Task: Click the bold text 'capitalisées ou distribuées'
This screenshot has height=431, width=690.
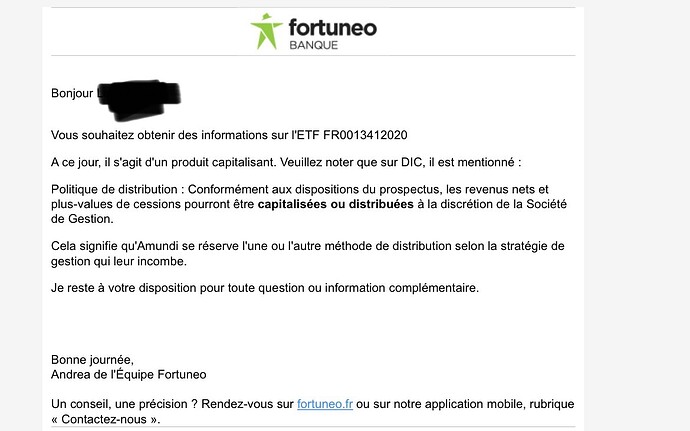Action: (333, 203)
